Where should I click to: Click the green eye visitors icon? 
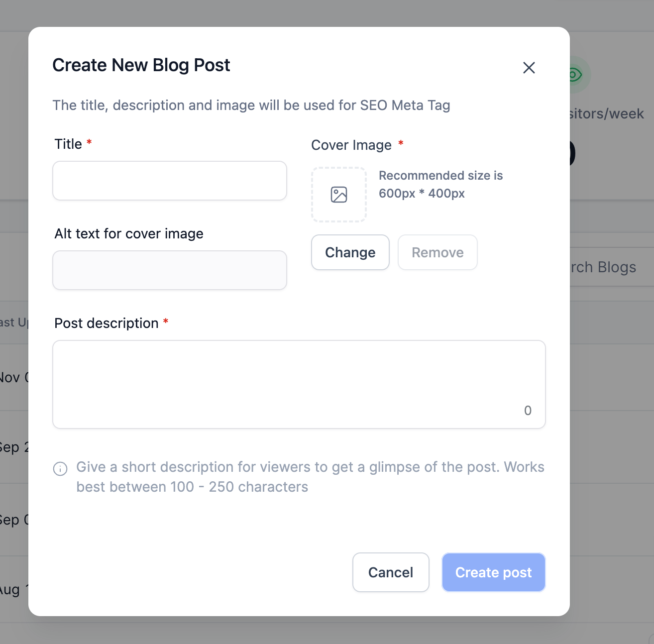[575, 75]
